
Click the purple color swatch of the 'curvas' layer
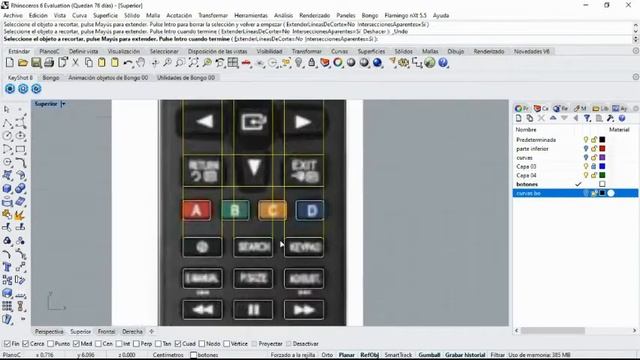(602, 158)
